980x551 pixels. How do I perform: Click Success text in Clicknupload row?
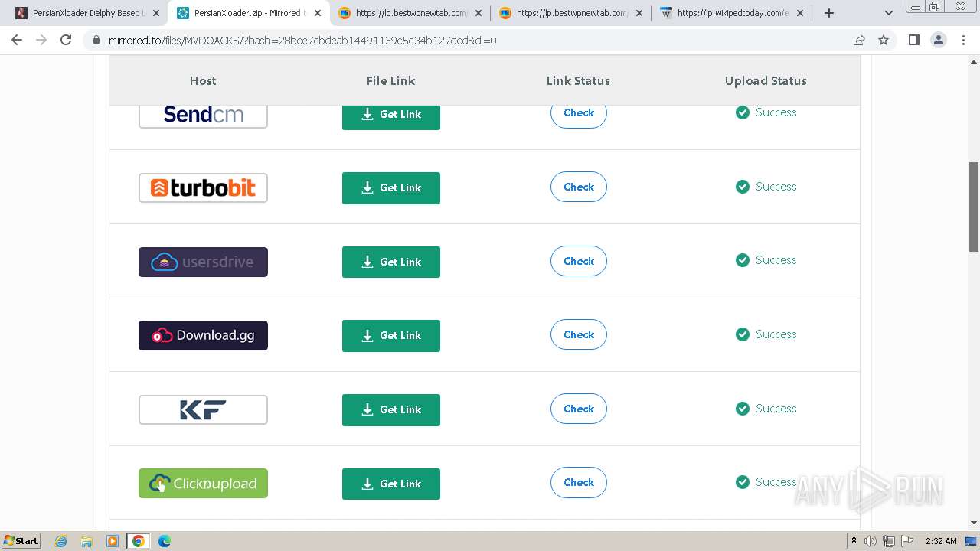(x=776, y=482)
